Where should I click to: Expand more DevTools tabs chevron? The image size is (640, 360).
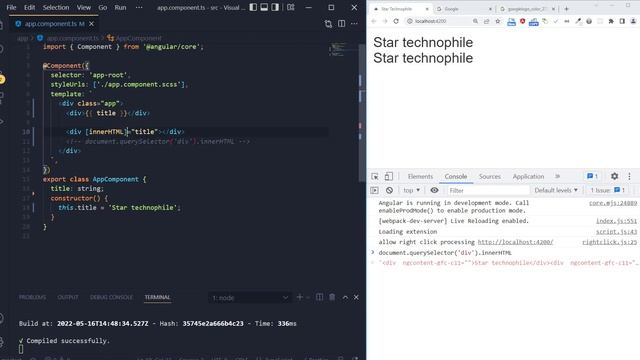[558, 176]
